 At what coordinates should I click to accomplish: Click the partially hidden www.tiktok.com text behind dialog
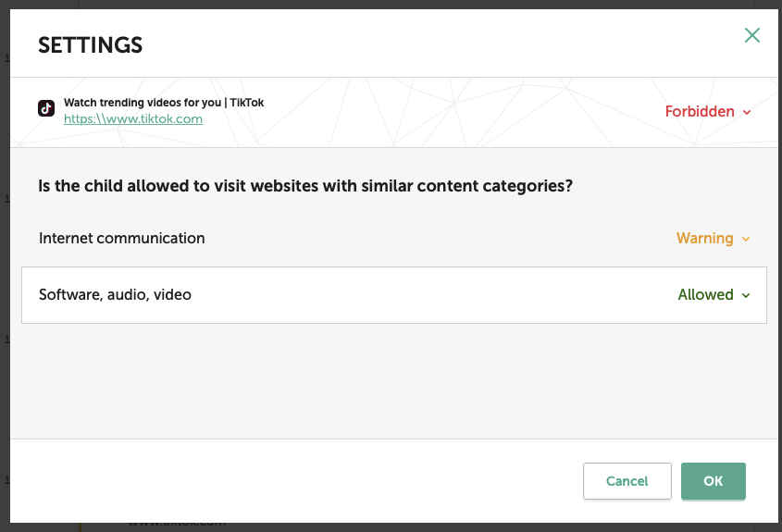pyautogui.click(x=176, y=522)
